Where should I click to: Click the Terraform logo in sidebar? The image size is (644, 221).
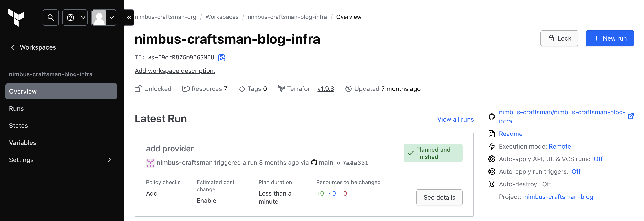pyautogui.click(x=16, y=17)
